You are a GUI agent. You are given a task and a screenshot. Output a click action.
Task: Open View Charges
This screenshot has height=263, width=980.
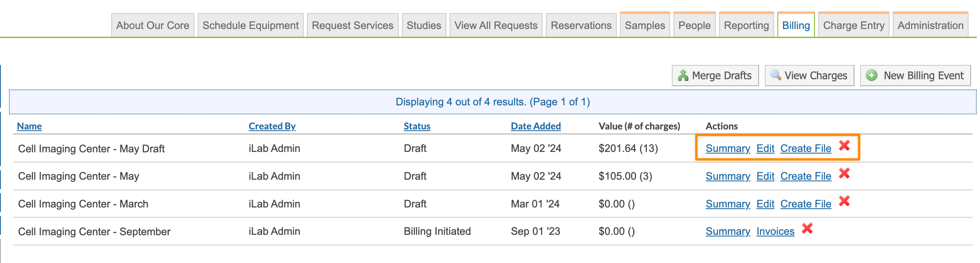809,76
